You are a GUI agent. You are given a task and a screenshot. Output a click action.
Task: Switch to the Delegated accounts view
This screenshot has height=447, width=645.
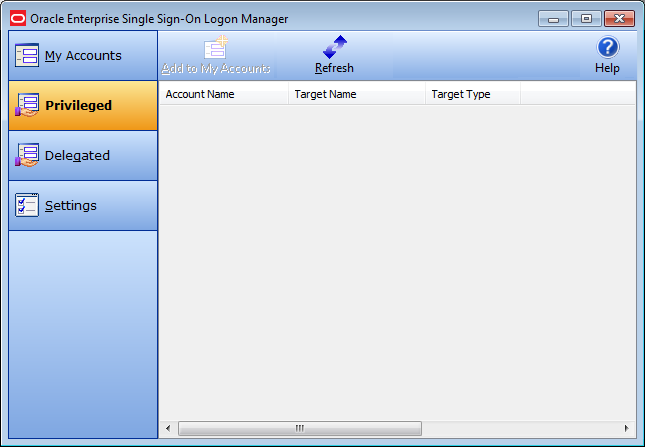coord(83,155)
